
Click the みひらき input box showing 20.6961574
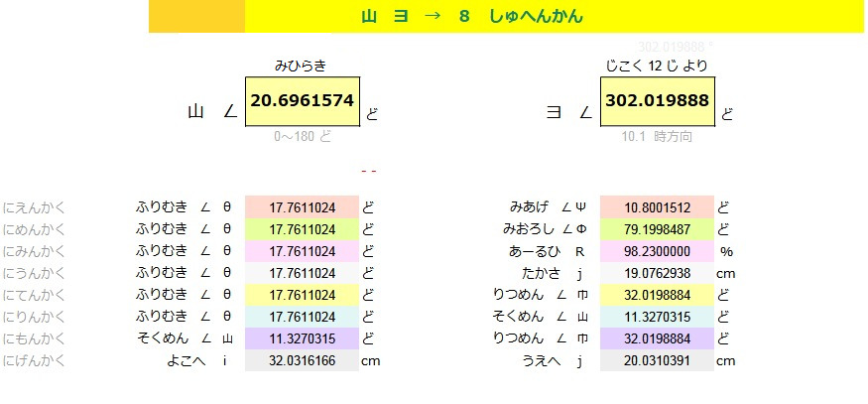click(x=303, y=101)
